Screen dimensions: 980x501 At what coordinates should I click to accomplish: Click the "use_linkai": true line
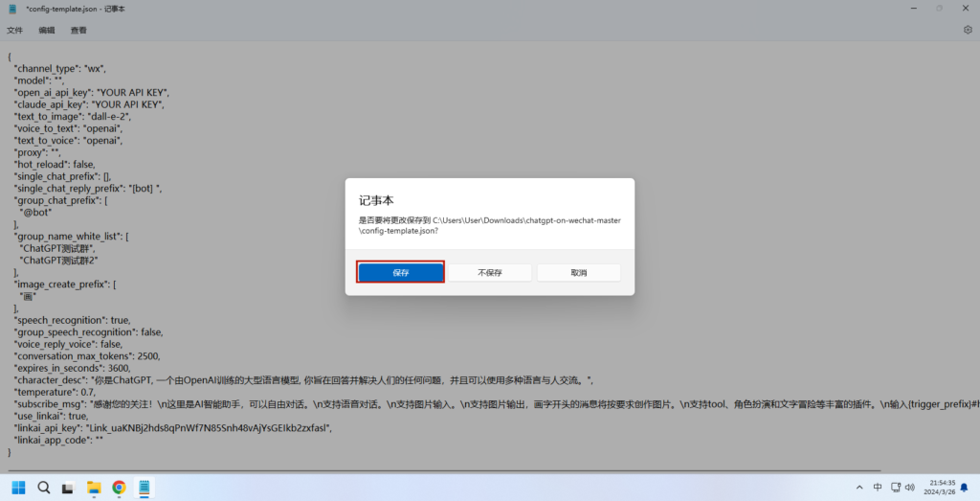[x=52, y=416]
